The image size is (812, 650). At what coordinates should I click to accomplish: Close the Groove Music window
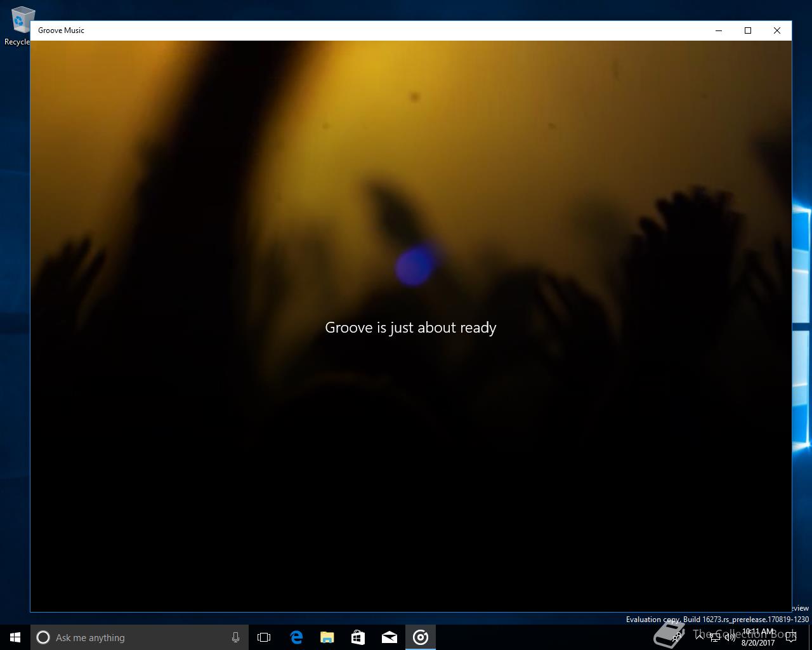pos(777,30)
